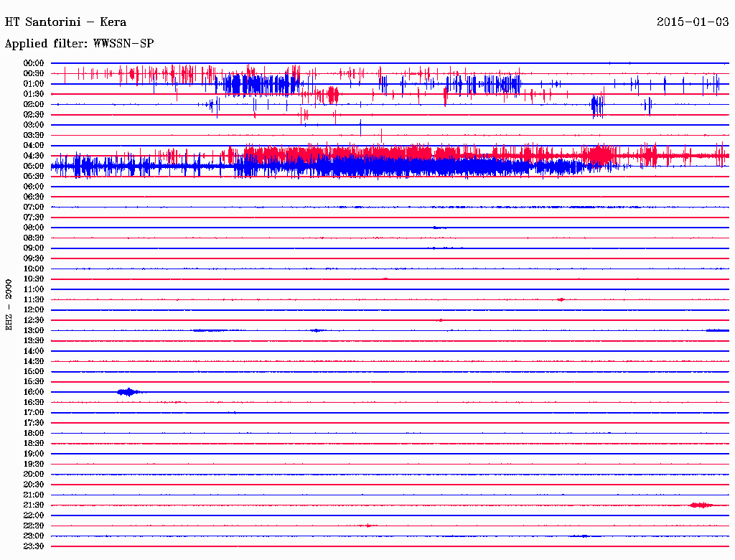Select the 01:30 time label
Viewport: 735px width, 560px height.
34,94
